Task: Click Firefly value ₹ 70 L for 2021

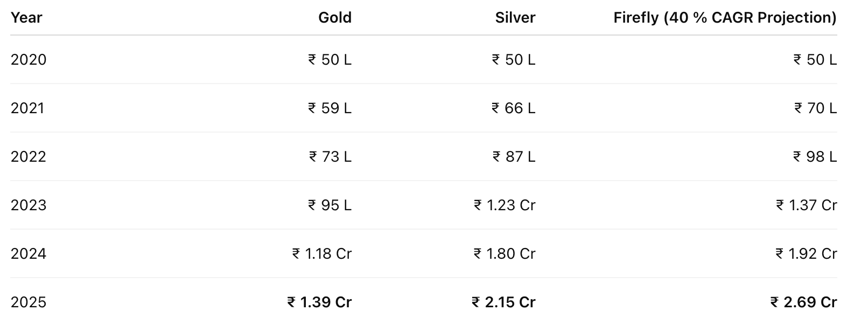Action: pos(815,108)
